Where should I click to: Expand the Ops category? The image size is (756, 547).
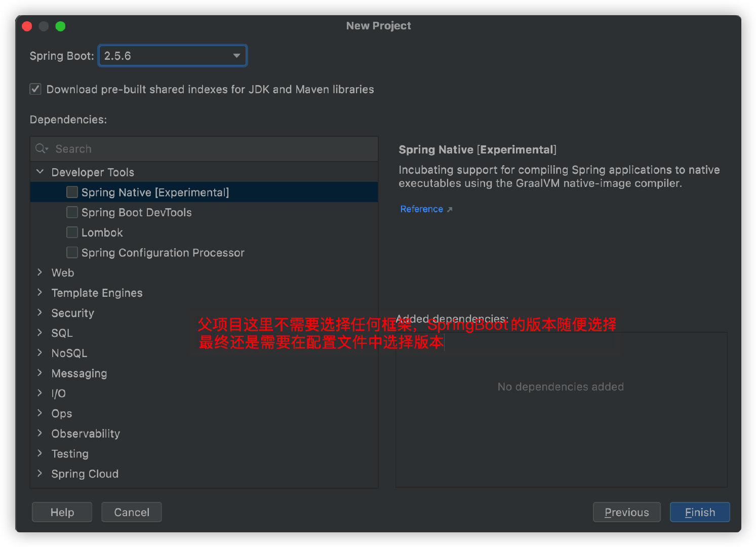pos(40,413)
